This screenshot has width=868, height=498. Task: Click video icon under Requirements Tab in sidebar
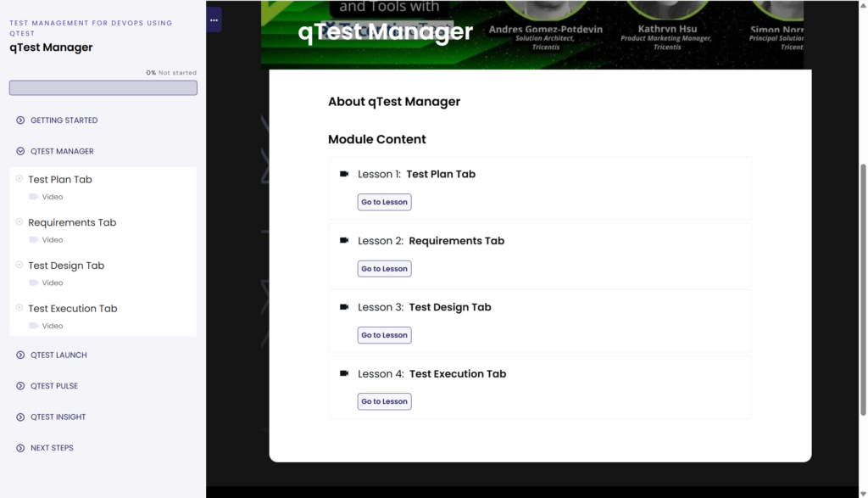coord(34,240)
